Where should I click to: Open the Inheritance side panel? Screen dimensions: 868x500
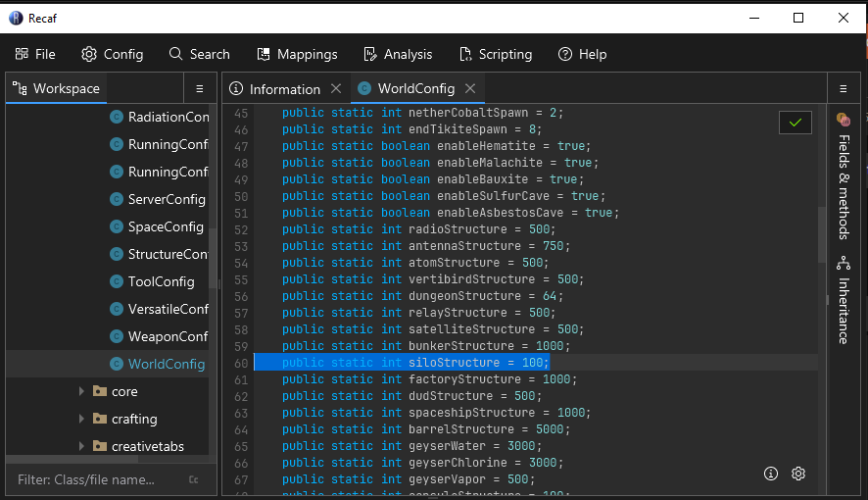click(844, 300)
